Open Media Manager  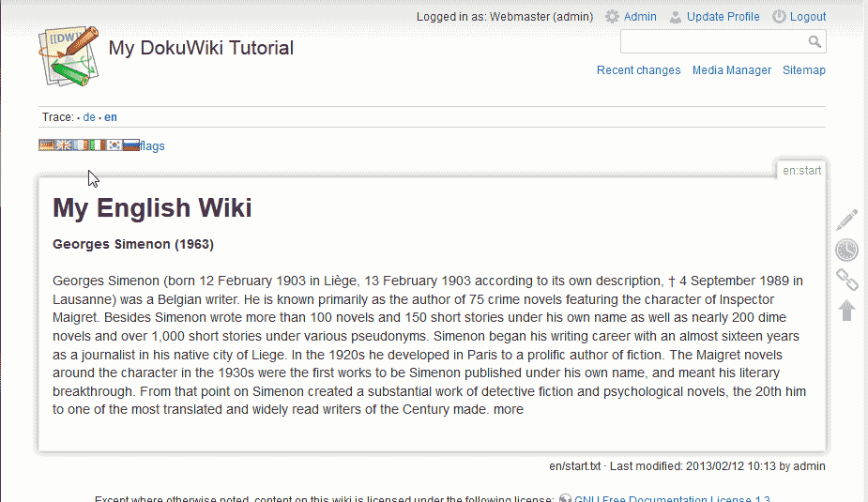tap(731, 70)
